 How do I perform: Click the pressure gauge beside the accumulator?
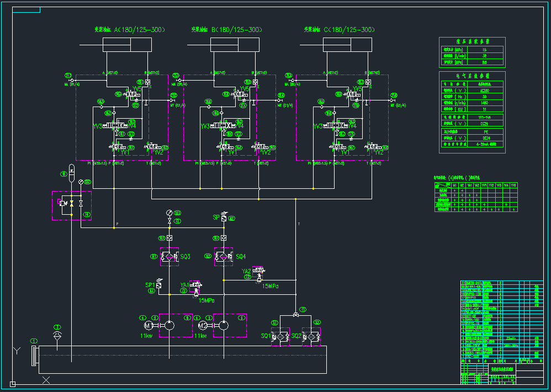pyautogui.click(x=81, y=182)
